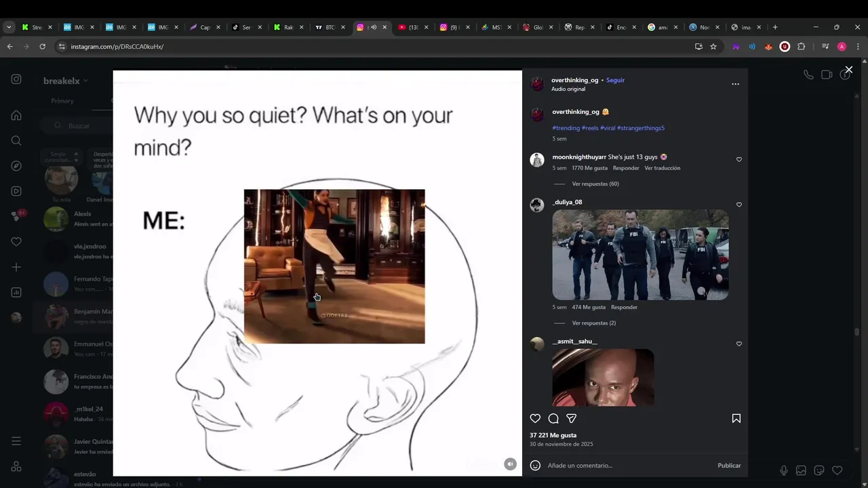
Task: Open the comment bubble icon under the post
Action: (553, 419)
